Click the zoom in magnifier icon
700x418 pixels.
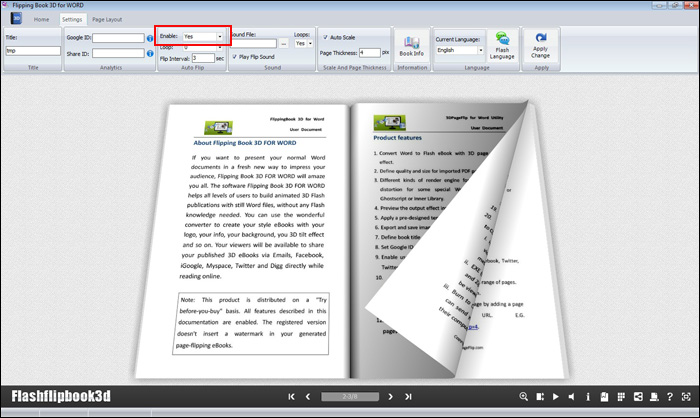click(524, 397)
